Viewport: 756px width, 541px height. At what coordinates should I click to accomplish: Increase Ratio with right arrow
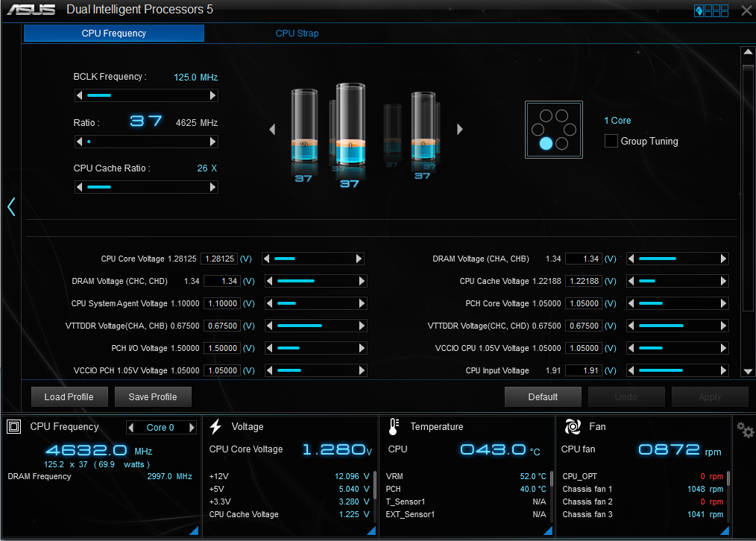click(212, 142)
